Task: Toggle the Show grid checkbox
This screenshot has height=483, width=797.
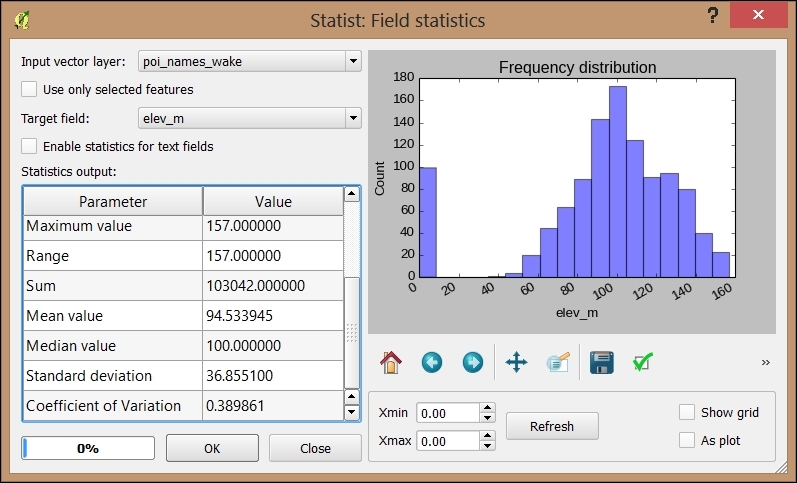Action: pos(687,412)
